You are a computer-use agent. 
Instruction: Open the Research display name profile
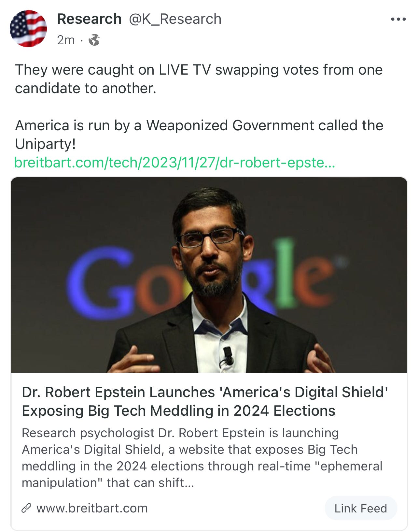click(x=89, y=19)
